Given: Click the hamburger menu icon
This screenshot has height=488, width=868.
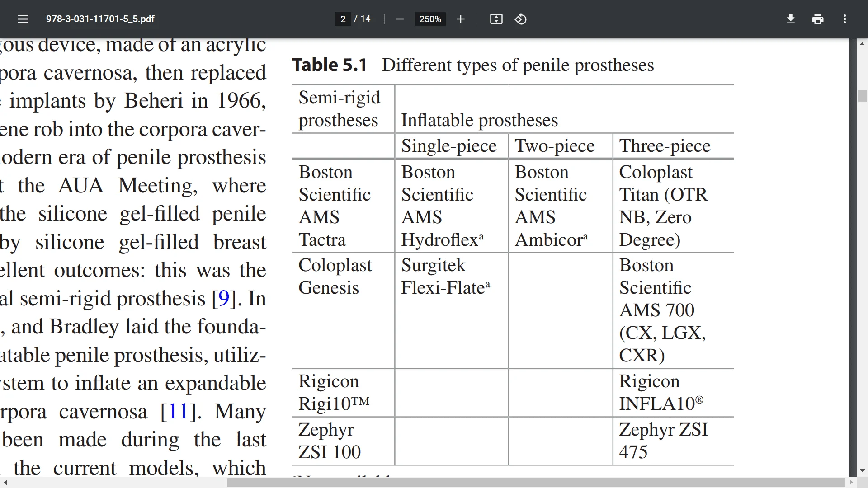Looking at the screenshot, I should tap(23, 19).
